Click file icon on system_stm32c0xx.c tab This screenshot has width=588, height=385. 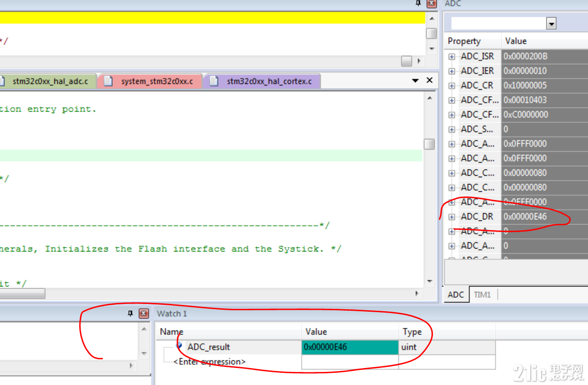tap(109, 81)
